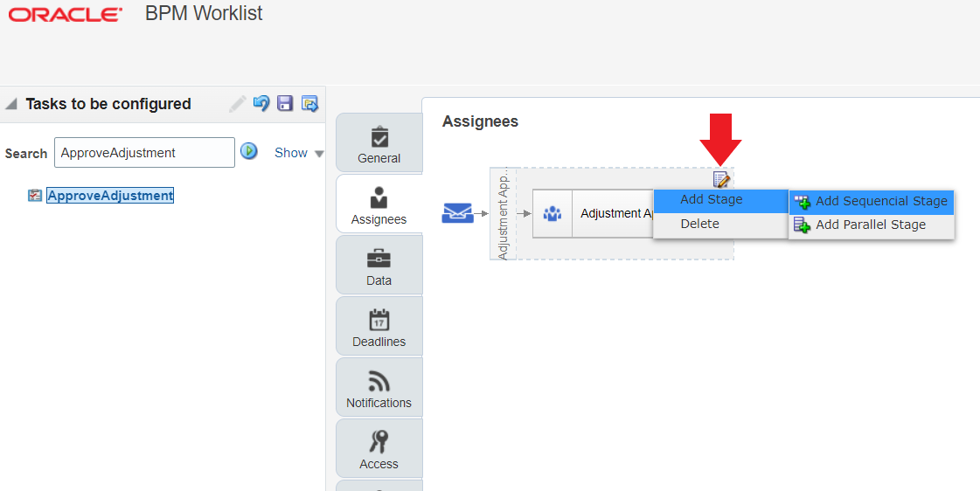Click the revert undo icon in Tasks toolbar
This screenshot has width=980, height=491.
pyautogui.click(x=261, y=103)
